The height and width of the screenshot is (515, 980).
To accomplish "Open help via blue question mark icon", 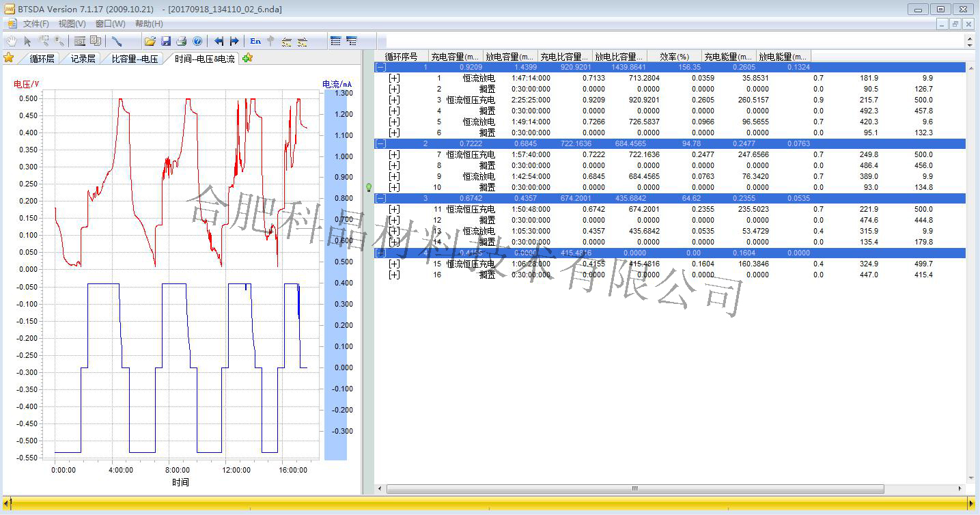I will coord(197,41).
